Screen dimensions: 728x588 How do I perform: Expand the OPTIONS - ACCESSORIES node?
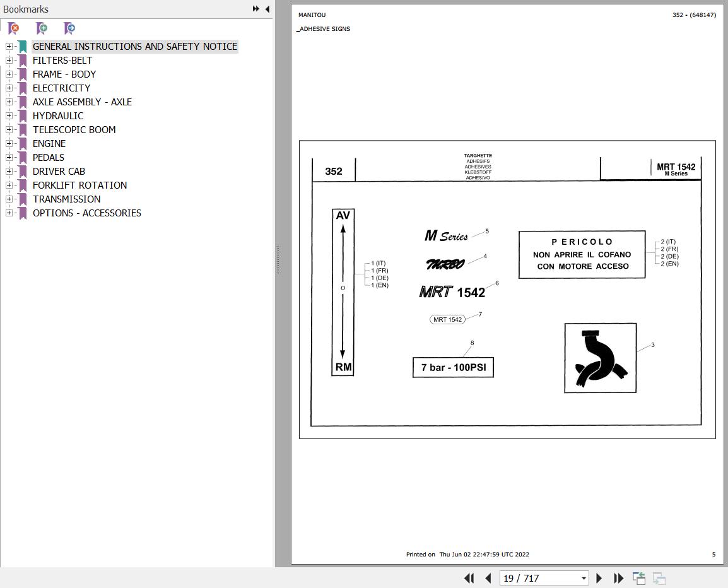tap(9, 213)
